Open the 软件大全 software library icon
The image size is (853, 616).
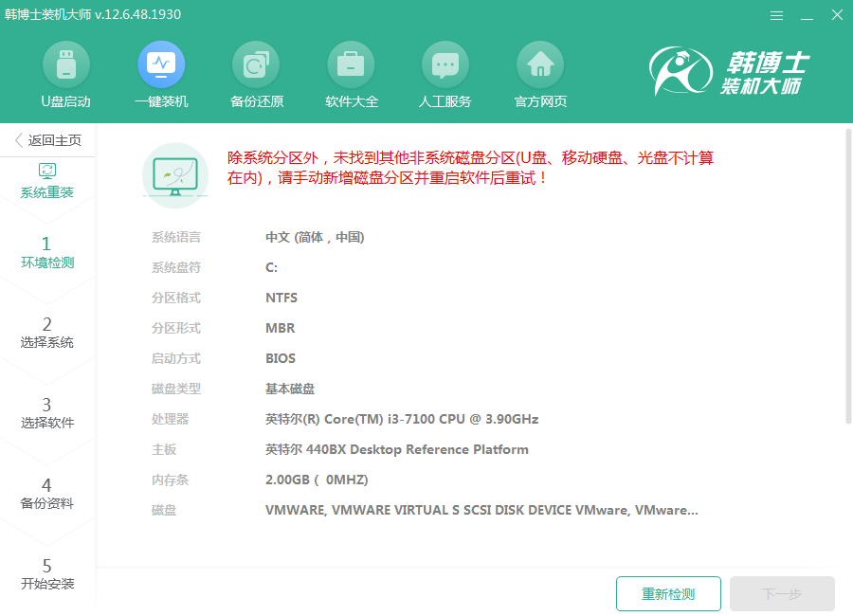pyautogui.click(x=351, y=64)
